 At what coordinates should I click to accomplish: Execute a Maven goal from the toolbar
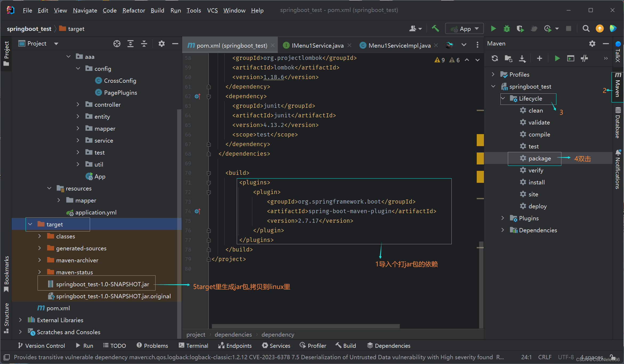click(x=570, y=58)
